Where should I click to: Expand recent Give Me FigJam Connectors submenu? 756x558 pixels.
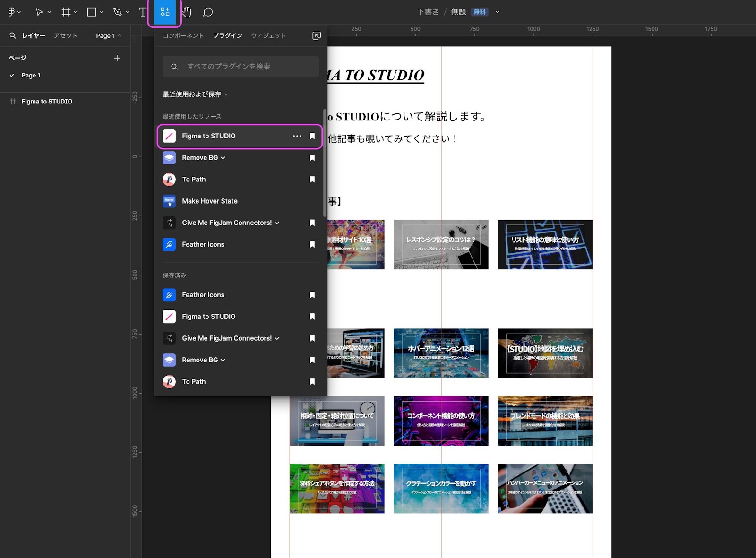tap(277, 223)
